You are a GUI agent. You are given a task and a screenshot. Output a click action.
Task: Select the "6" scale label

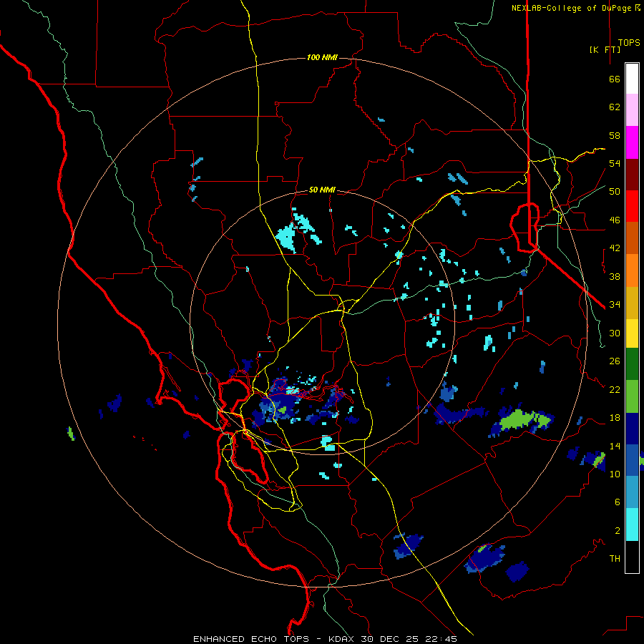pos(618,502)
